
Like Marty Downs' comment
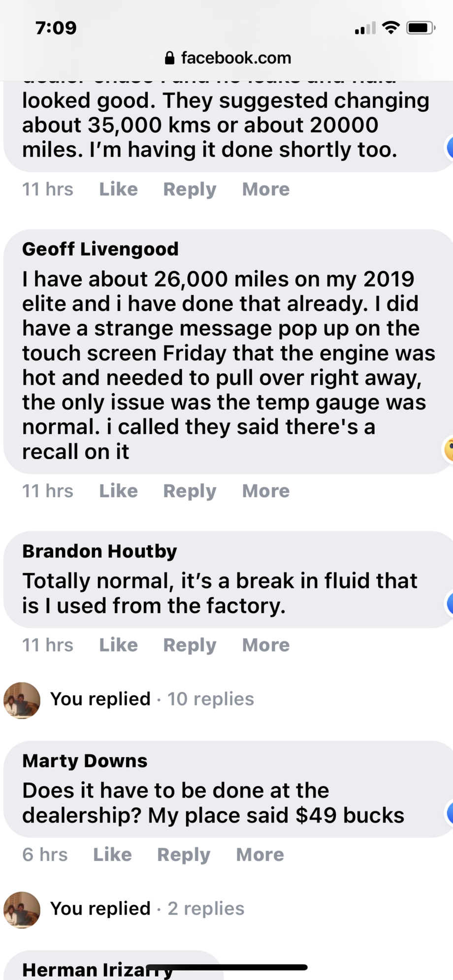(x=112, y=855)
